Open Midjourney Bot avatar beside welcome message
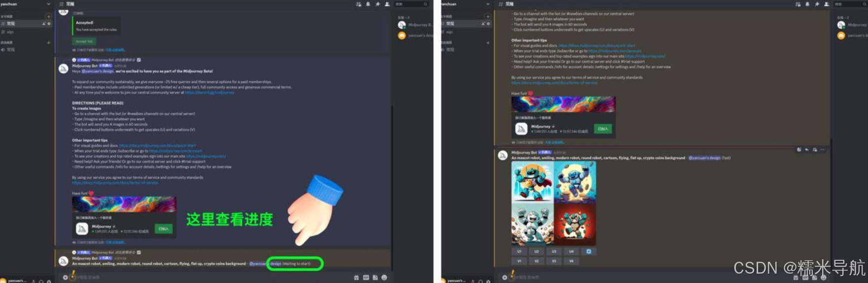The width and height of the screenshot is (868, 283). (x=64, y=68)
